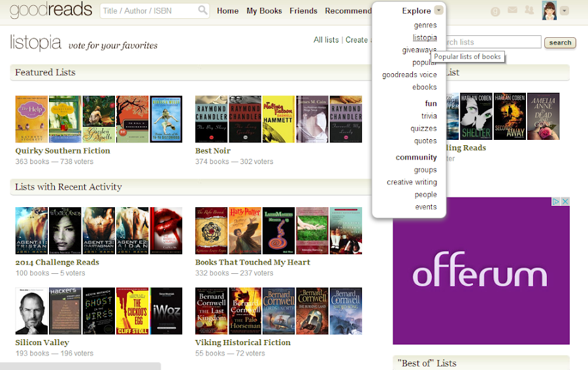The width and height of the screenshot is (588, 370).
Task: Click the Farewell, My Lovely book cover
Action: point(346,119)
